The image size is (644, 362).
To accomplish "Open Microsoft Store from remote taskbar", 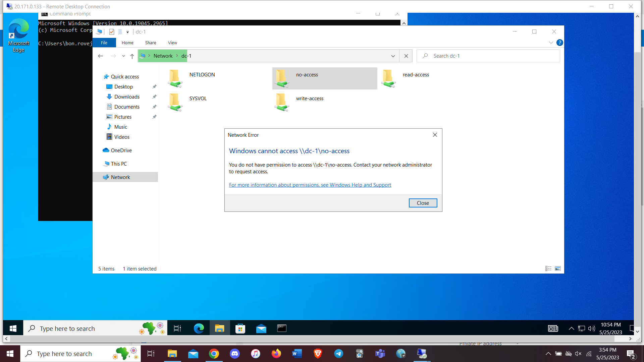I will click(x=240, y=328).
